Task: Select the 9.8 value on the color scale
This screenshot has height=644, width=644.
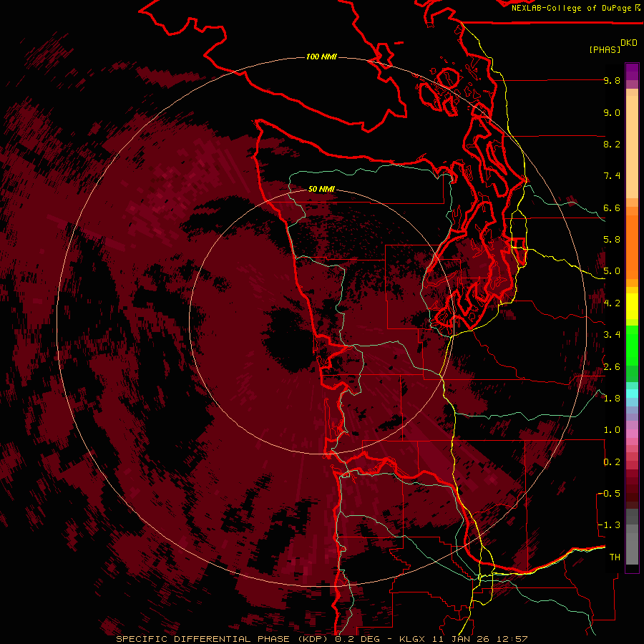Action: pyautogui.click(x=612, y=80)
